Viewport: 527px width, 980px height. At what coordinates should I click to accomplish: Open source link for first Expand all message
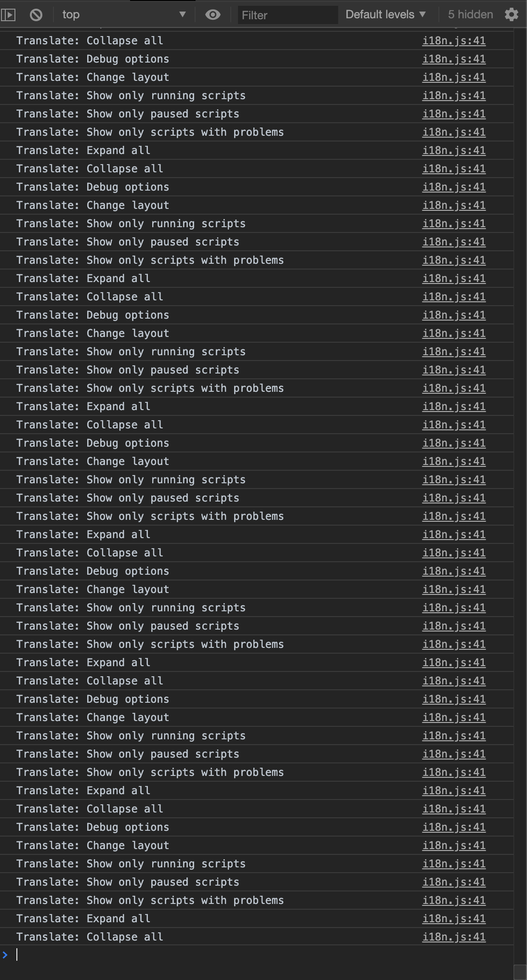click(454, 151)
